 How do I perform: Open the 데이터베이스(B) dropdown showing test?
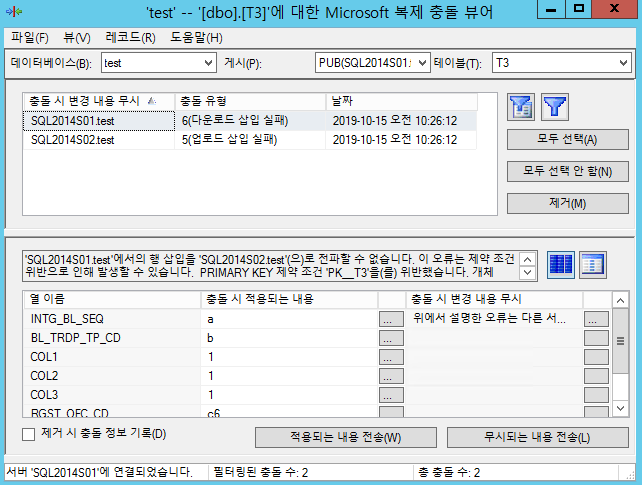[159, 63]
